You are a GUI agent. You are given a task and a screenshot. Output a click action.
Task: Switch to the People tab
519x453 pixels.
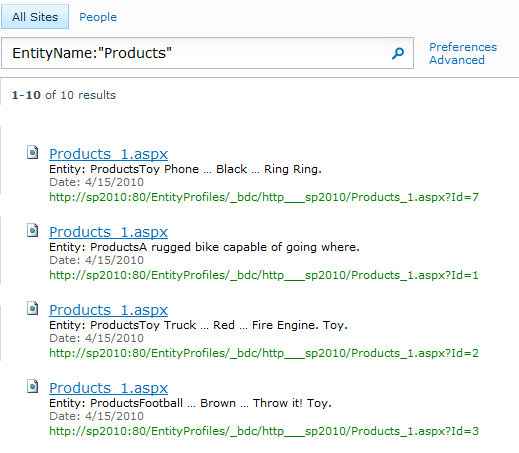(98, 17)
